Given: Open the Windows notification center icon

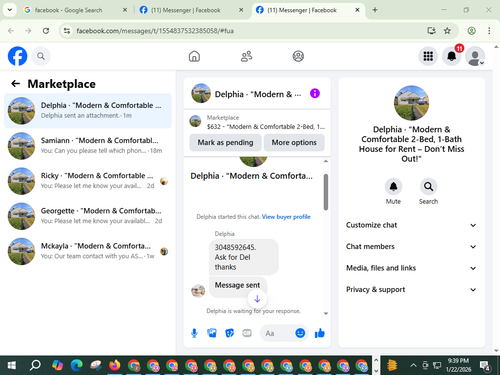Looking at the screenshot, I should (485, 366).
